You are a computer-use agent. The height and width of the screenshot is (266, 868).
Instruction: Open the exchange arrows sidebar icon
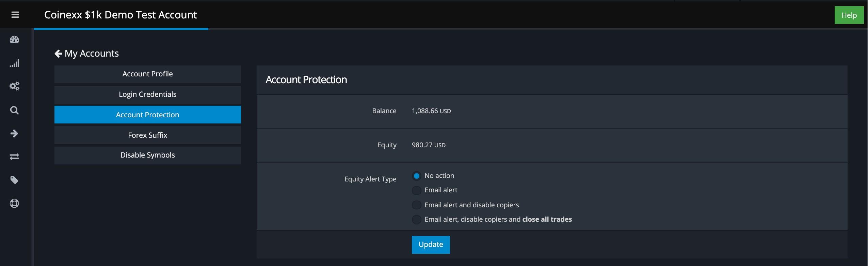pos(14,157)
